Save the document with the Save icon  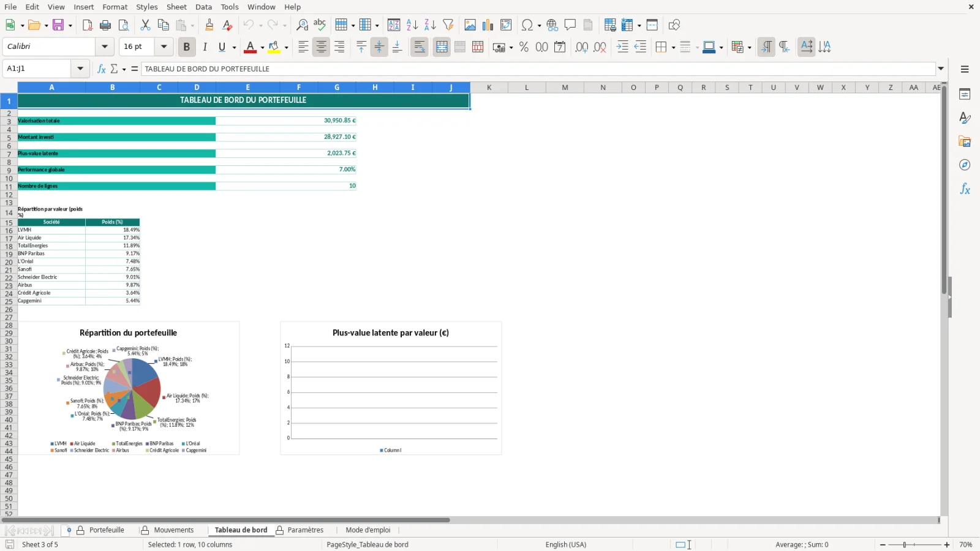click(x=59, y=25)
